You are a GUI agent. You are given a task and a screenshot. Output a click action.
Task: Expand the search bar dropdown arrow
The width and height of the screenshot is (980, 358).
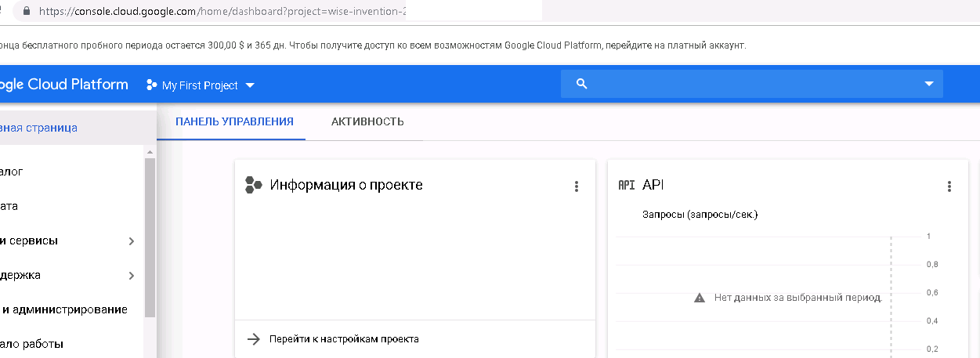tap(929, 84)
